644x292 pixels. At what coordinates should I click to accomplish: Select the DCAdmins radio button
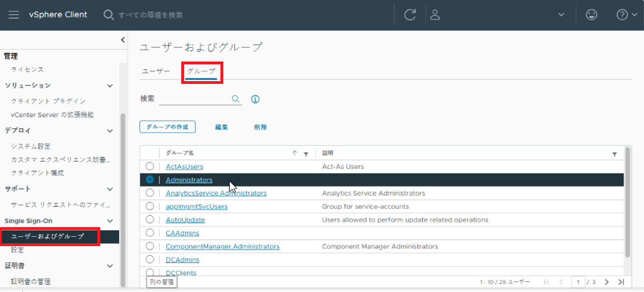[x=150, y=259]
